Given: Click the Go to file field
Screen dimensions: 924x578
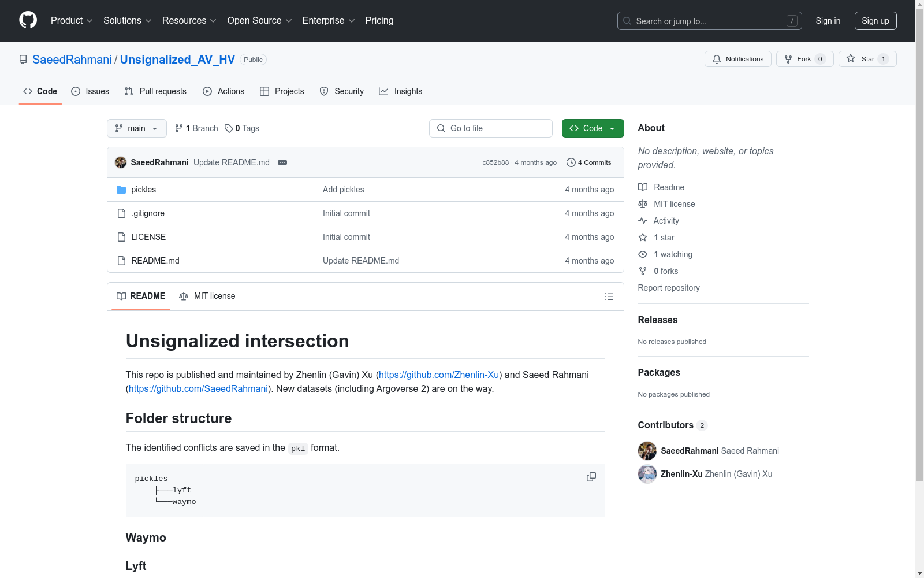Looking at the screenshot, I should pos(491,128).
